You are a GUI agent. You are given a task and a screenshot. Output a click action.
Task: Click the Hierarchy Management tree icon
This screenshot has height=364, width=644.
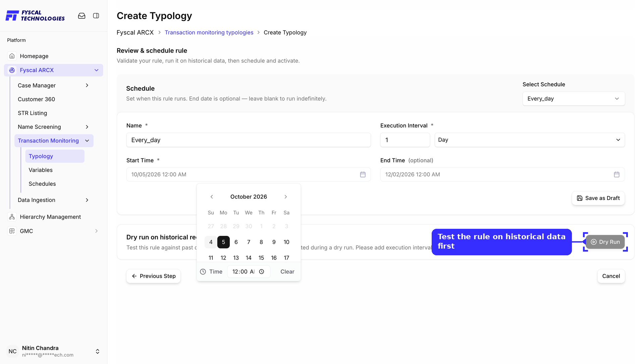click(12, 217)
